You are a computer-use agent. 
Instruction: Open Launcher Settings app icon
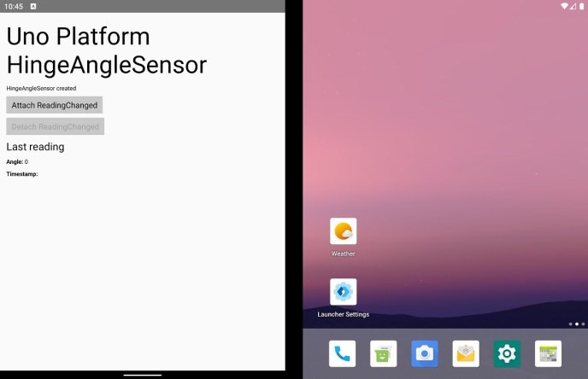click(343, 292)
